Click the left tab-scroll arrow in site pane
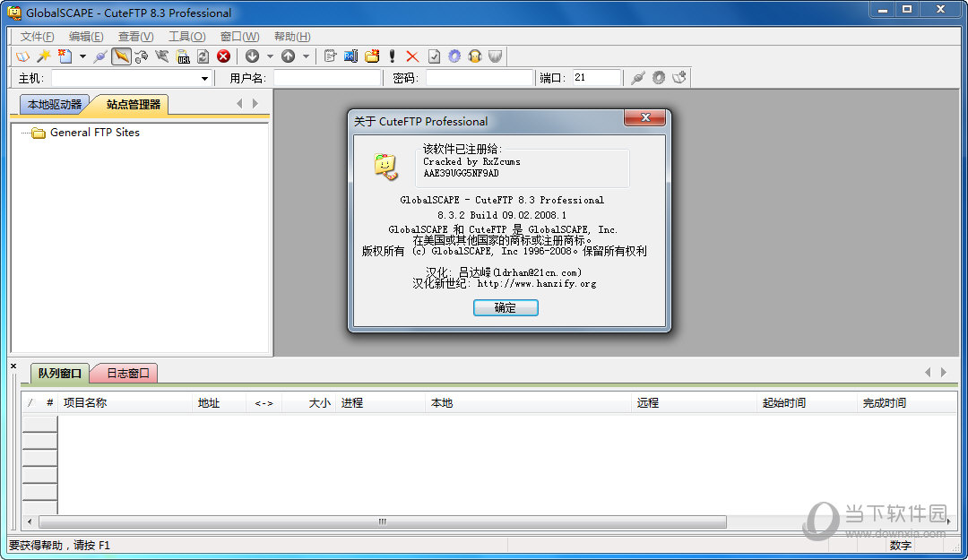 pyautogui.click(x=239, y=104)
